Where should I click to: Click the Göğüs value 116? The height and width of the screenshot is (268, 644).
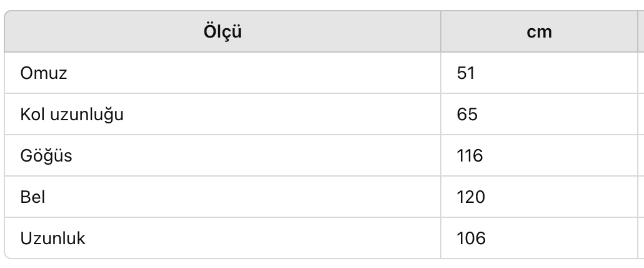coord(470,156)
